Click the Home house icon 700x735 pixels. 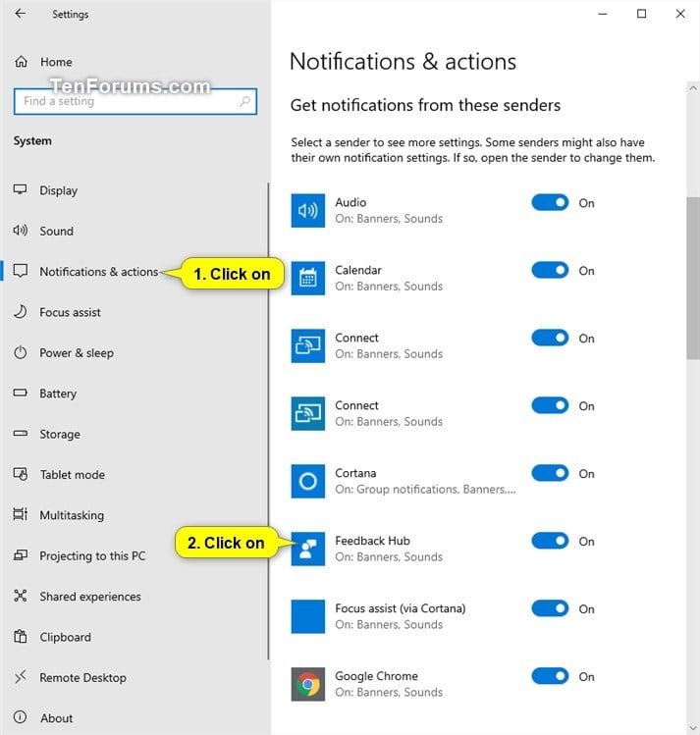tap(21, 62)
